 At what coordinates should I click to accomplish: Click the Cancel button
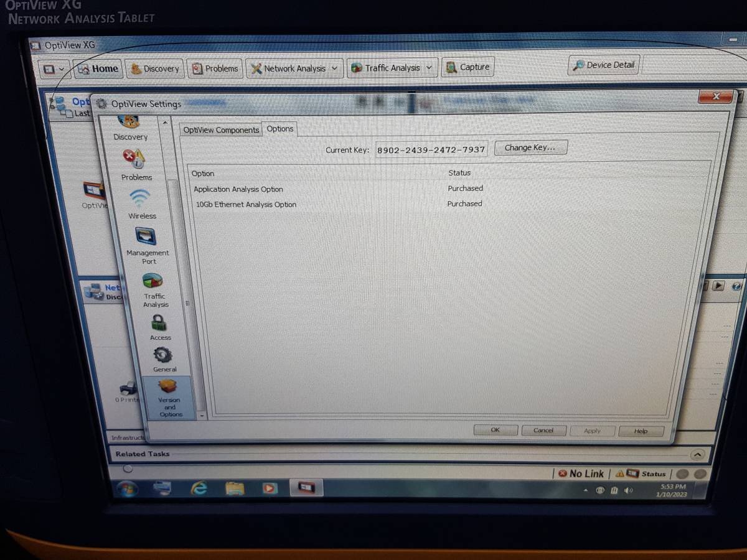543,431
